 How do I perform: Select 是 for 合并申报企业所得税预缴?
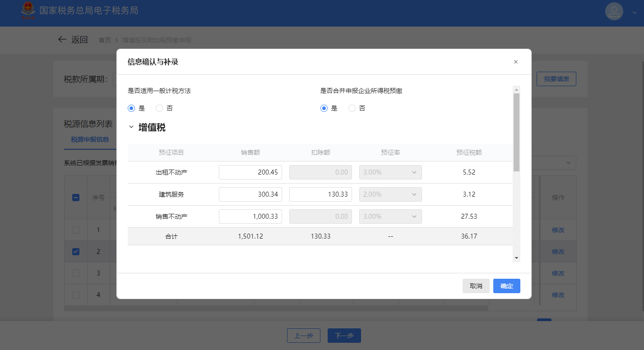[x=324, y=108]
